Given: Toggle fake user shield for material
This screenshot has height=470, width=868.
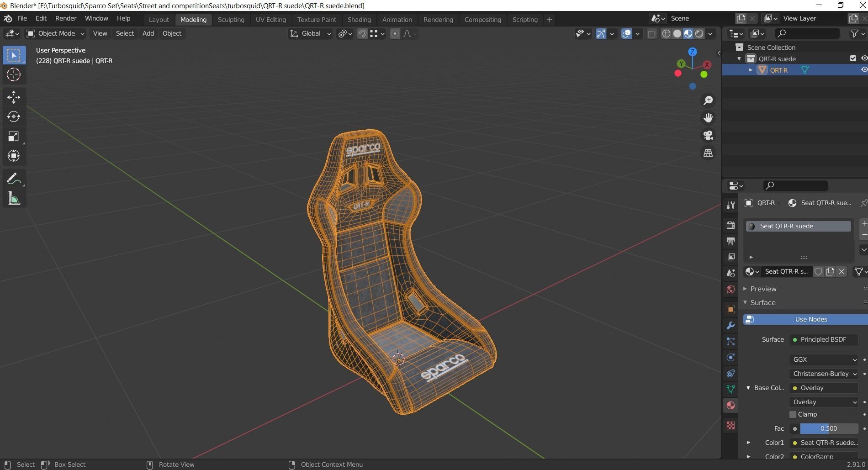Looking at the screenshot, I should pyautogui.click(x=819, y=271).
